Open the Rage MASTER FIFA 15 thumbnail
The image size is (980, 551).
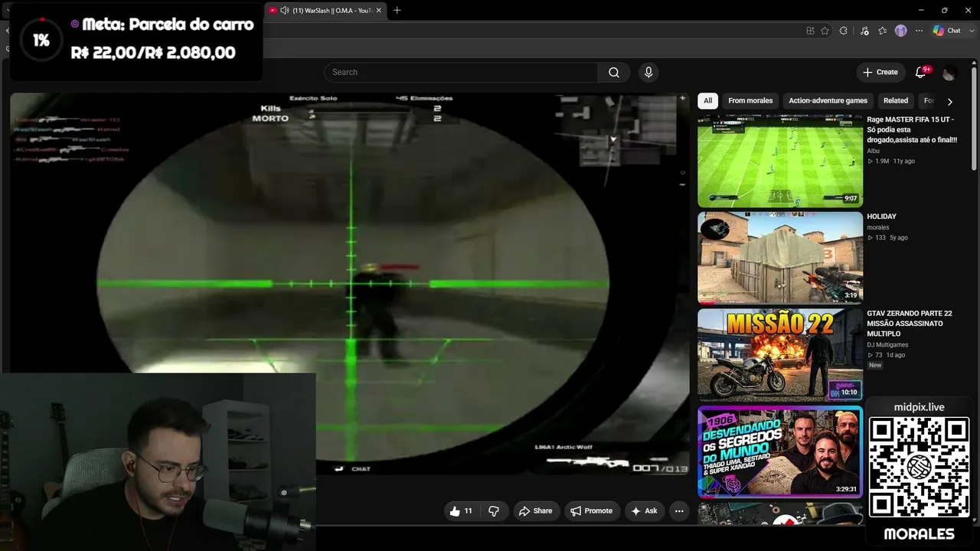click(780, 161)
